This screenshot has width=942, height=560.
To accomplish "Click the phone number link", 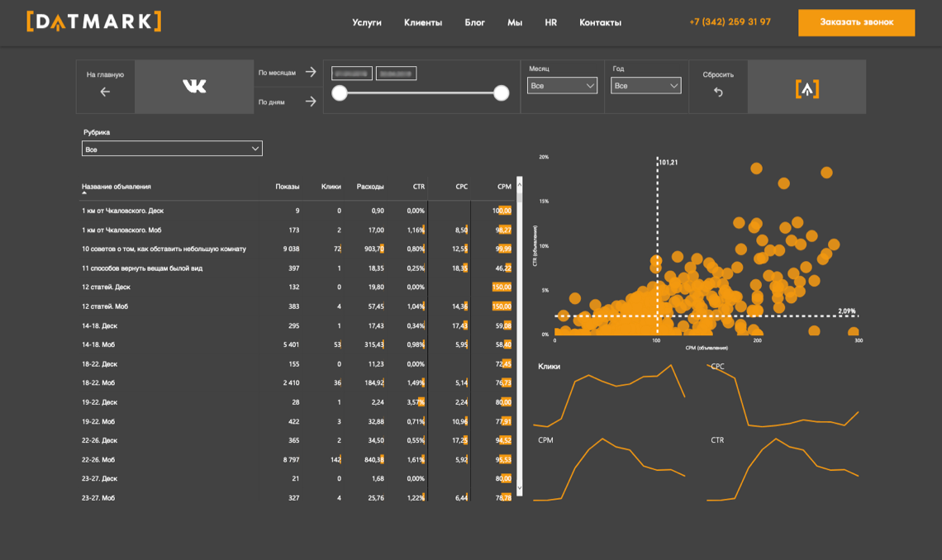I will [x=730, y=22].
